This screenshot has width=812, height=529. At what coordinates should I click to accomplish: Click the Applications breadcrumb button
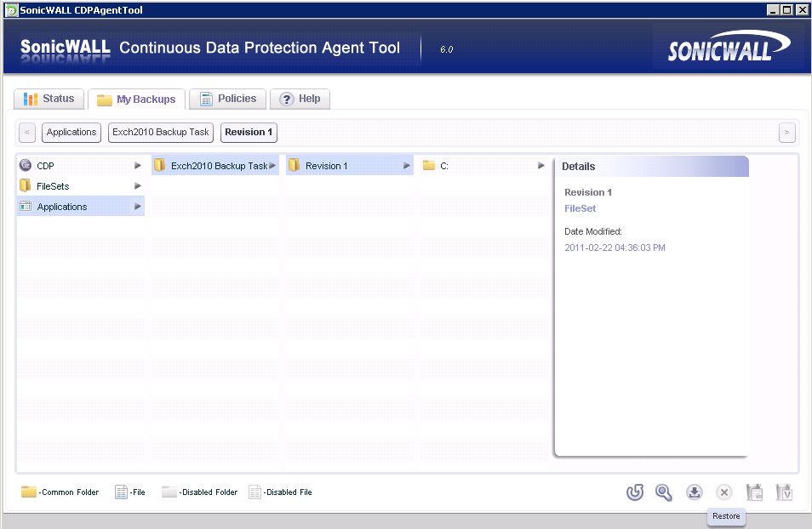(x=71, y=132)
